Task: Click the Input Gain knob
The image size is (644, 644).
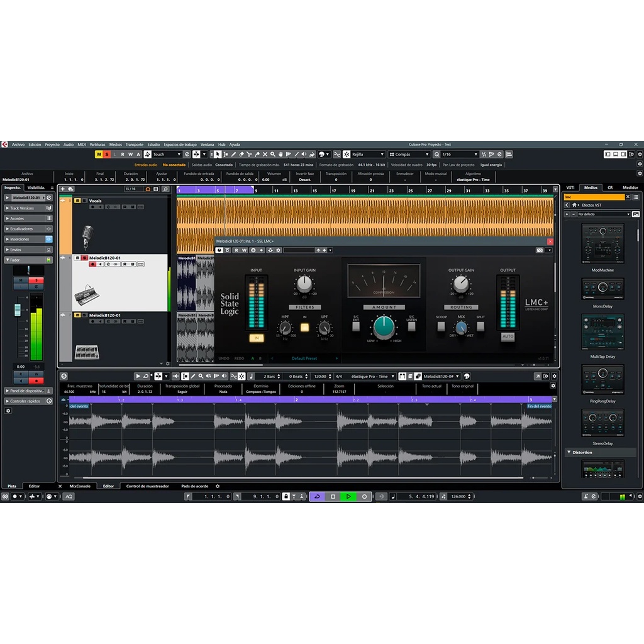Action: pyautogui.click(x=304, y=284)
